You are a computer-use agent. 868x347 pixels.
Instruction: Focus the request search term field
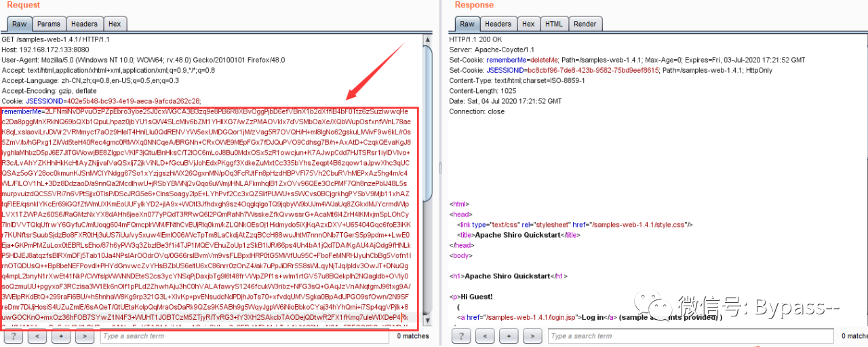tap(245, 335)
